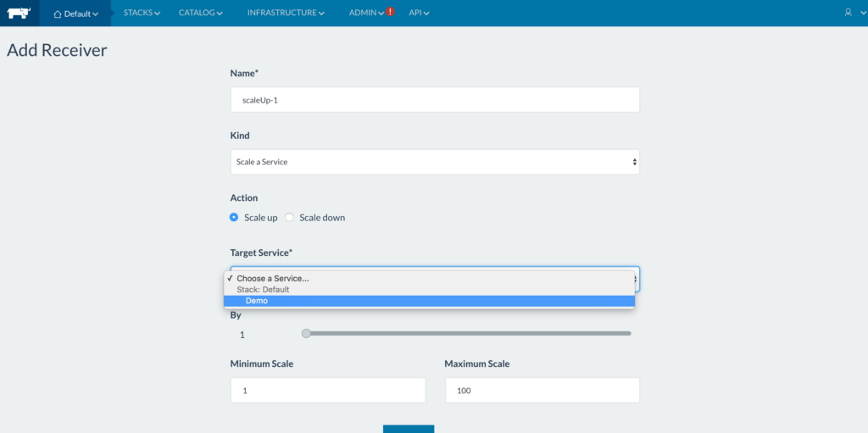Open the STACKS menu
Viewport: 868px width, 433px height.
pyautogui.click(x=142, y=13)
